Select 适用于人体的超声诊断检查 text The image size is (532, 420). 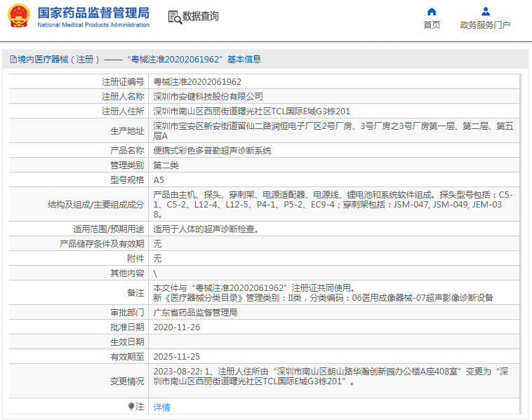click(206, 229)
